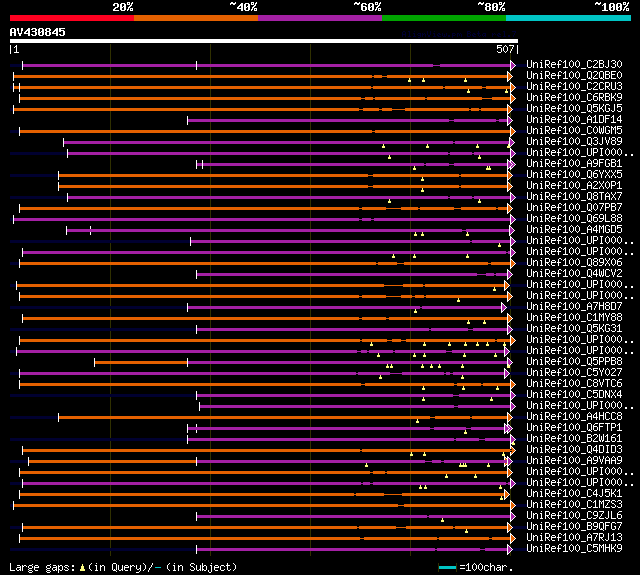Screen dimensions: 640x575
Task: Select the UniRef100_C5DNX4 label
Action: click(574, 395)
